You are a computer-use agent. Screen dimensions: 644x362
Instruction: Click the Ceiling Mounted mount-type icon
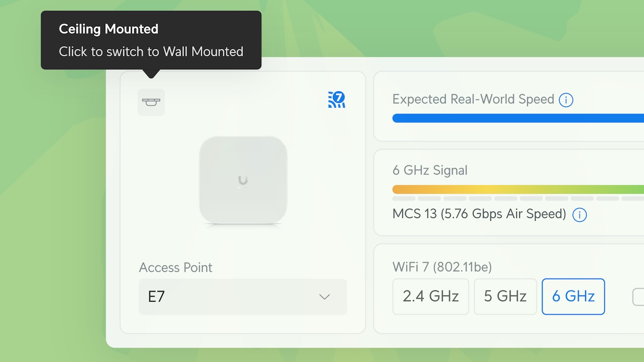(x=151, y=102)
